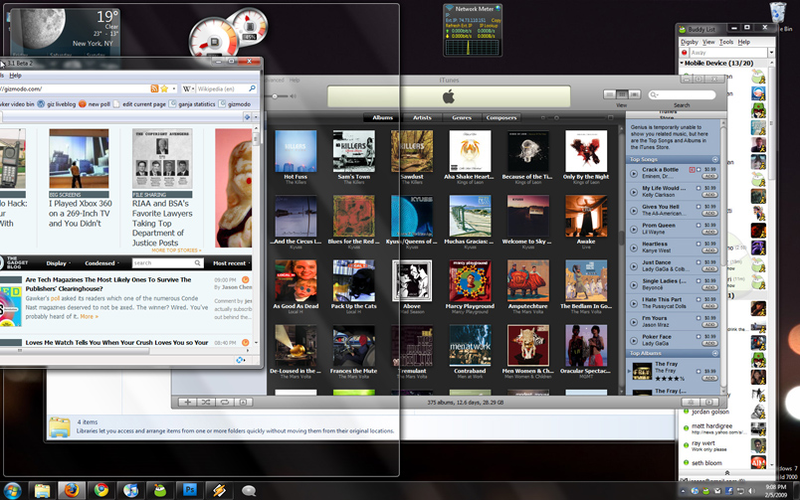
Task: Switch iTunes to grid view
Action: pos(622,94)
